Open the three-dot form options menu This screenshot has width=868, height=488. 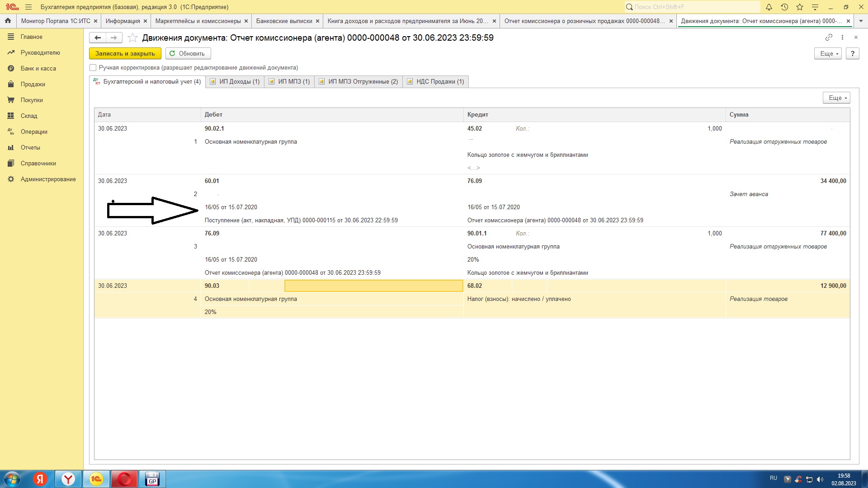pyautogui.click(x=842, y=38)
